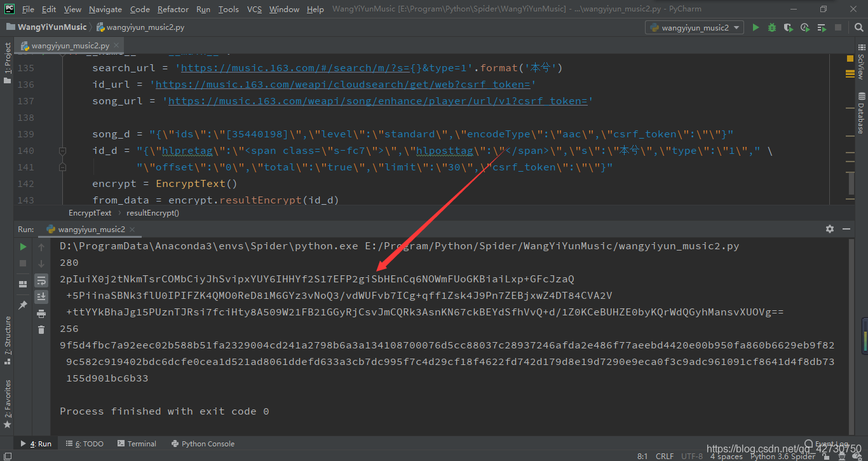
Task: Run the program with the toolbar play button
Action: click(x=756, y=27)
